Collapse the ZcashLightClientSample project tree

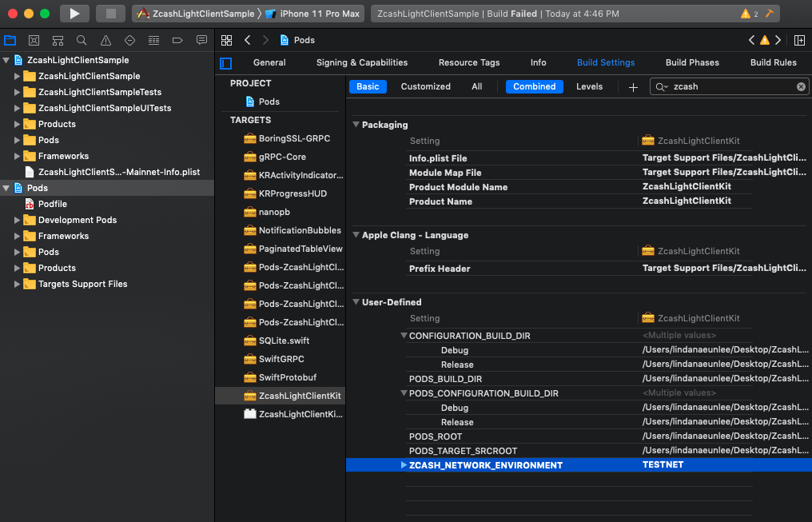tap(6, 60)
